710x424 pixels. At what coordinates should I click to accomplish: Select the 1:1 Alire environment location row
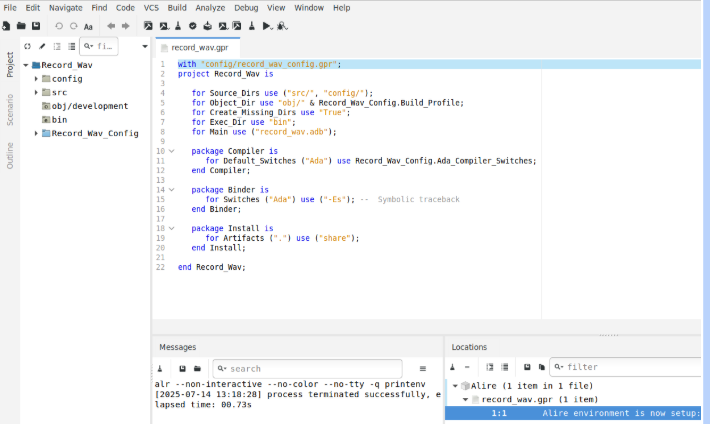pos(573,413)
